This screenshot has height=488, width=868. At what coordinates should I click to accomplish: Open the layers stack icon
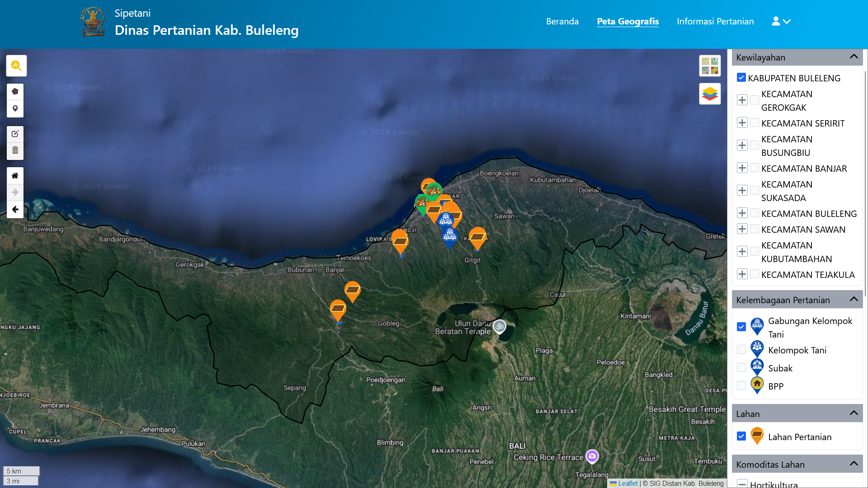coord(710,94)
